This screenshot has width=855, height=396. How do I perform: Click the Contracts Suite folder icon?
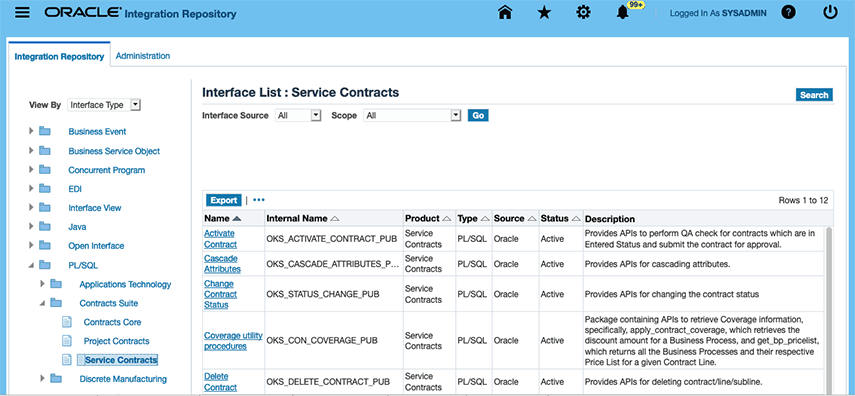click(x=56, y=303)
